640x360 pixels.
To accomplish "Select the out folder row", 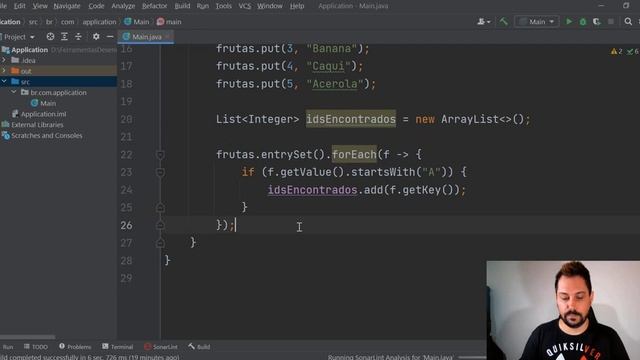I will [x=58, y=71].
